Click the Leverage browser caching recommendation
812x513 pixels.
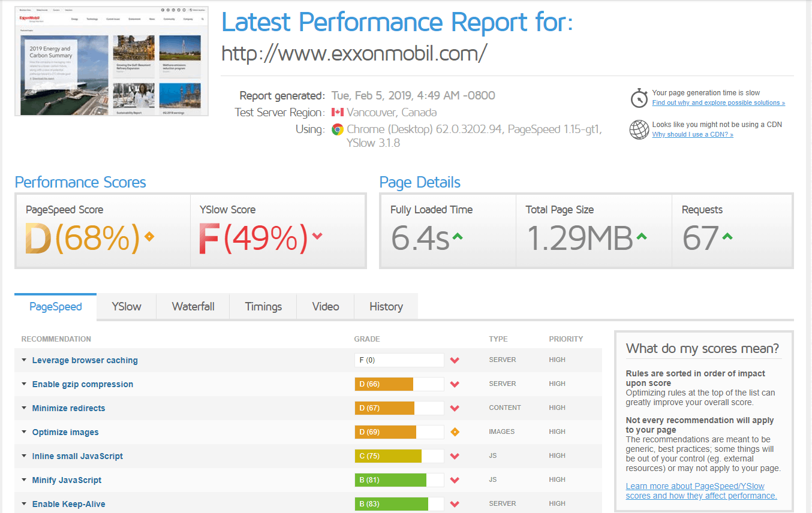(85, 360)
